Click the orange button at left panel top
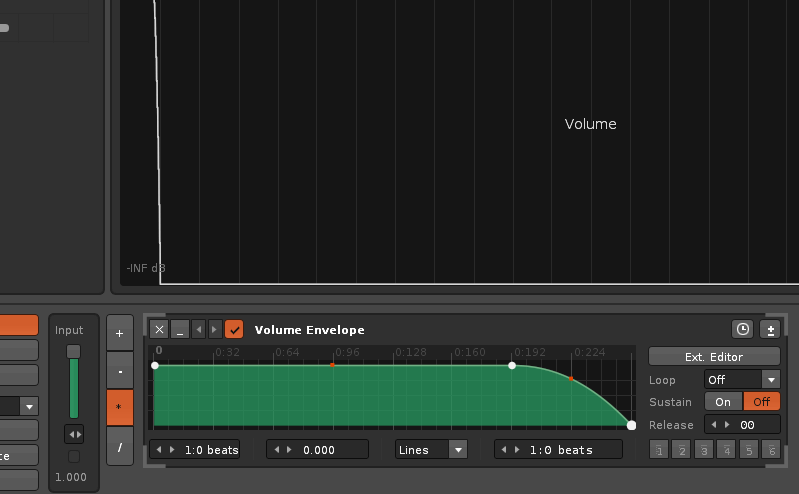The width and height of the screenshot is (799, 494). pos(19,325)
